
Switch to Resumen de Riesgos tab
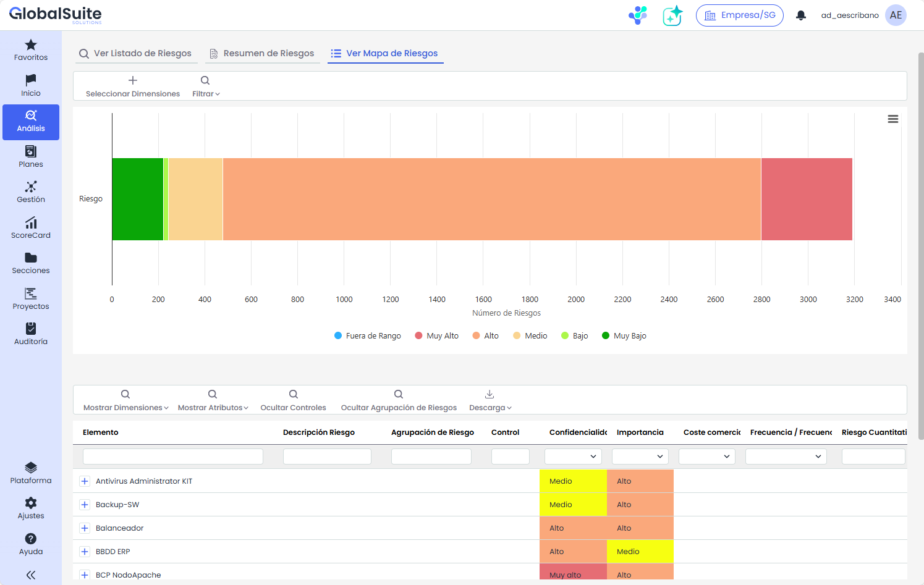[262, 53]
